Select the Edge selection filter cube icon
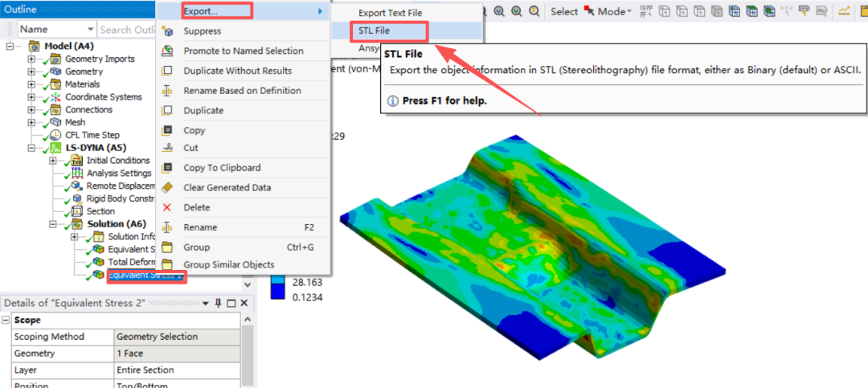This screenshot has height=388, width=868. click(682, 11)
